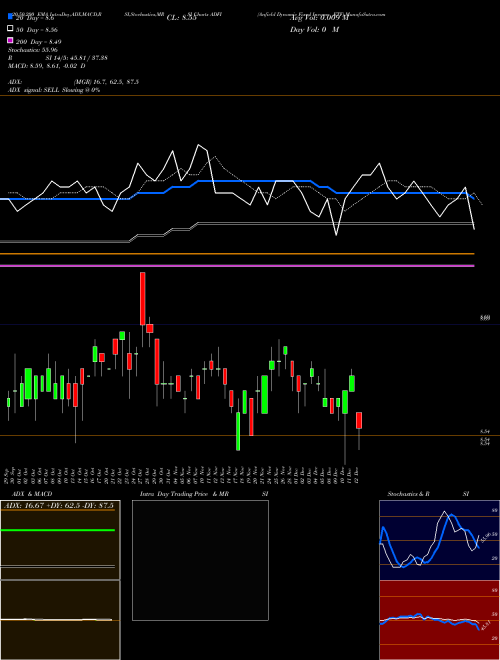
Task: Click the magenta 200 Day legend swatch
Action: click(x=11, y=40)
